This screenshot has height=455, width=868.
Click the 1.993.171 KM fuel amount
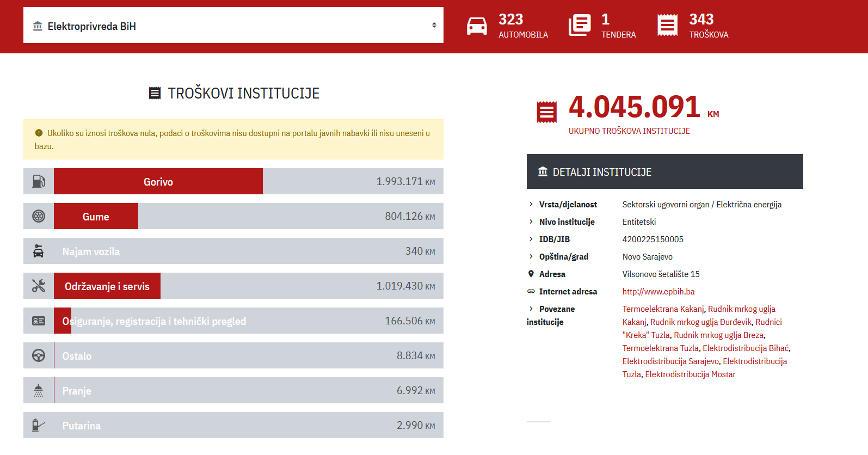pyautogui.click(x=405, y=181)
